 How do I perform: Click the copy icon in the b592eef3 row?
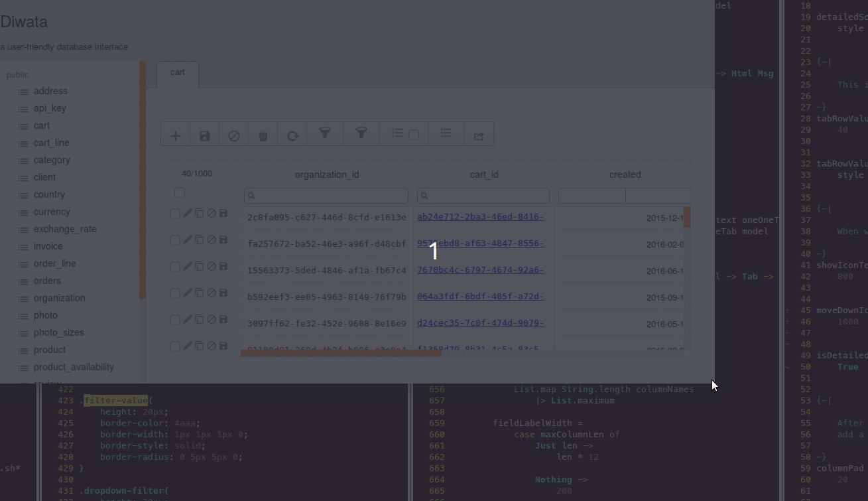click(200, 293)
